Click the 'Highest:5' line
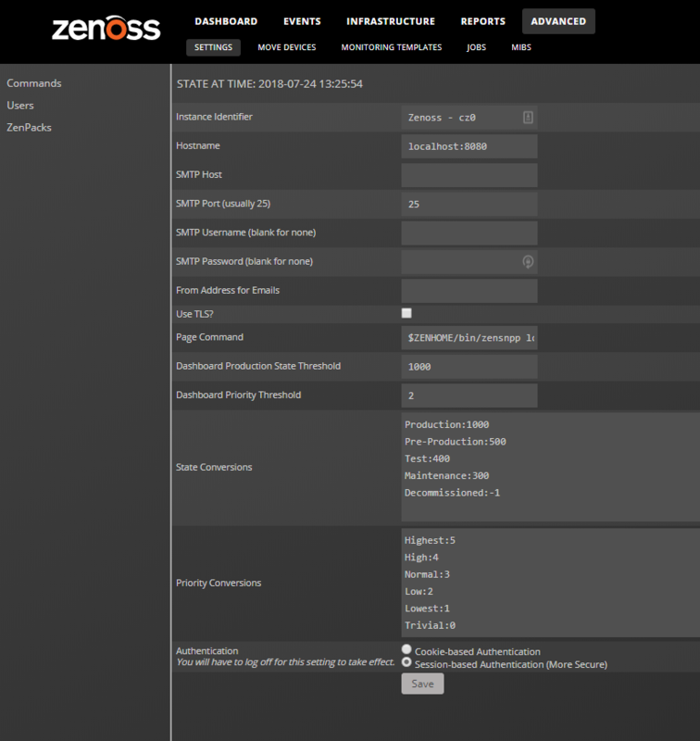The image size is (700, 741). point(430,540)
